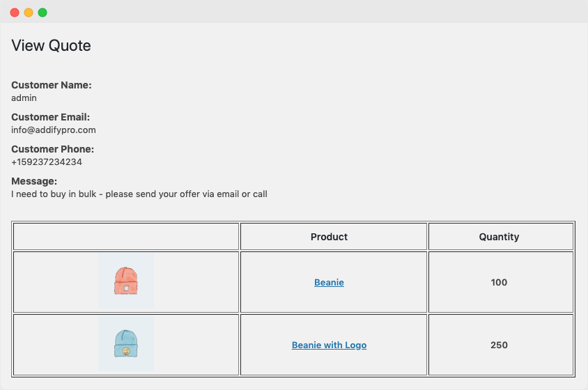Click the customer name value admin
The width and height of the screenshot is (588, 390).
24,98
